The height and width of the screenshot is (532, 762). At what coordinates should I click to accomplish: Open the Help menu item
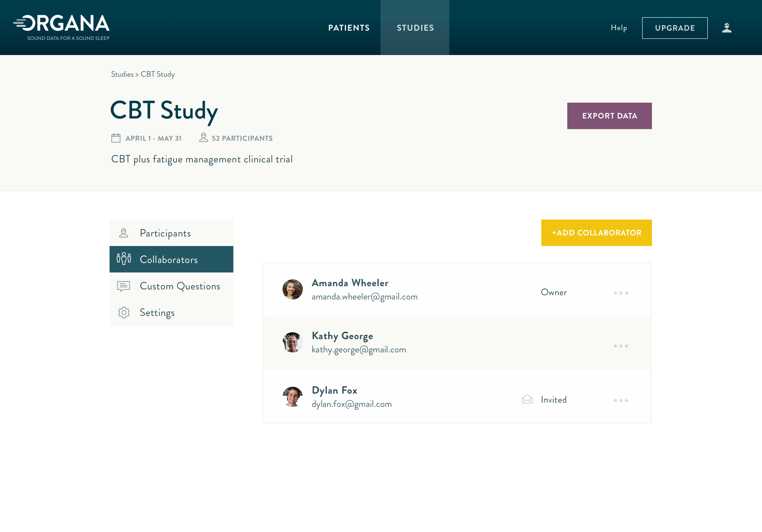[x=619, y=28]
